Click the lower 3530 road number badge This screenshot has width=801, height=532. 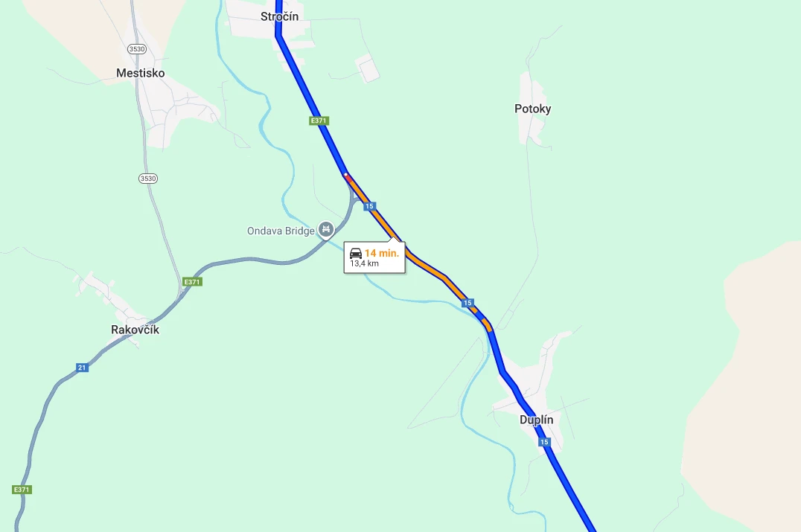coord(148,178)
